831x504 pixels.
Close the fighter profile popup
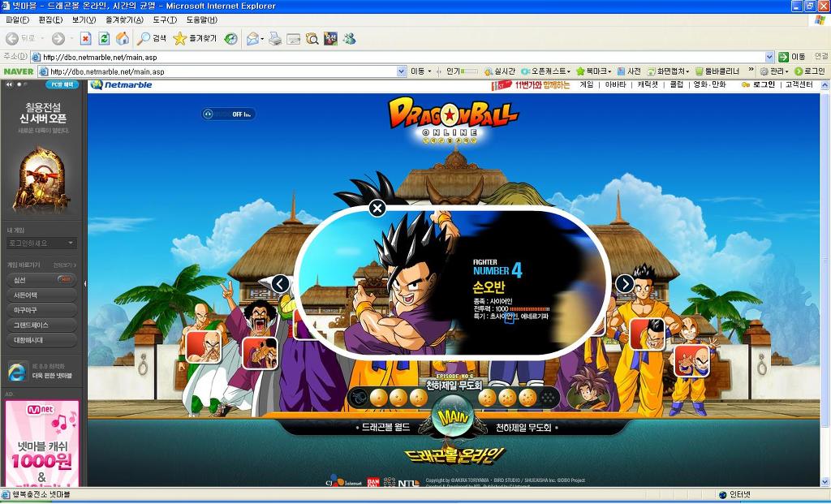point(377,209)
